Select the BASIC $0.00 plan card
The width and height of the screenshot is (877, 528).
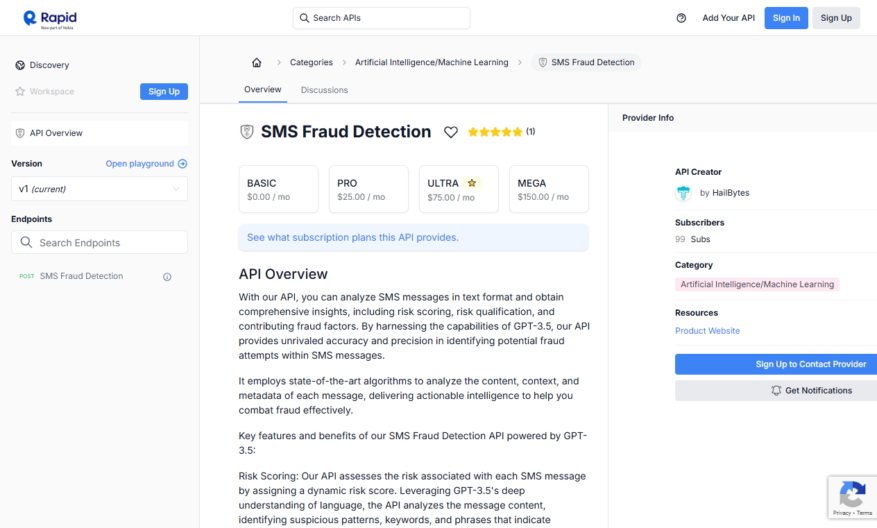click(x=279, y=189)
